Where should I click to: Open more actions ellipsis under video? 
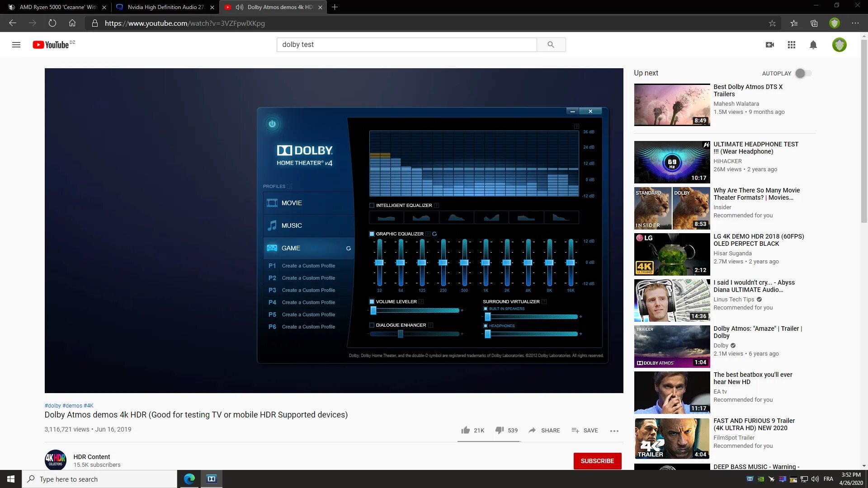(x=614, y=431)
